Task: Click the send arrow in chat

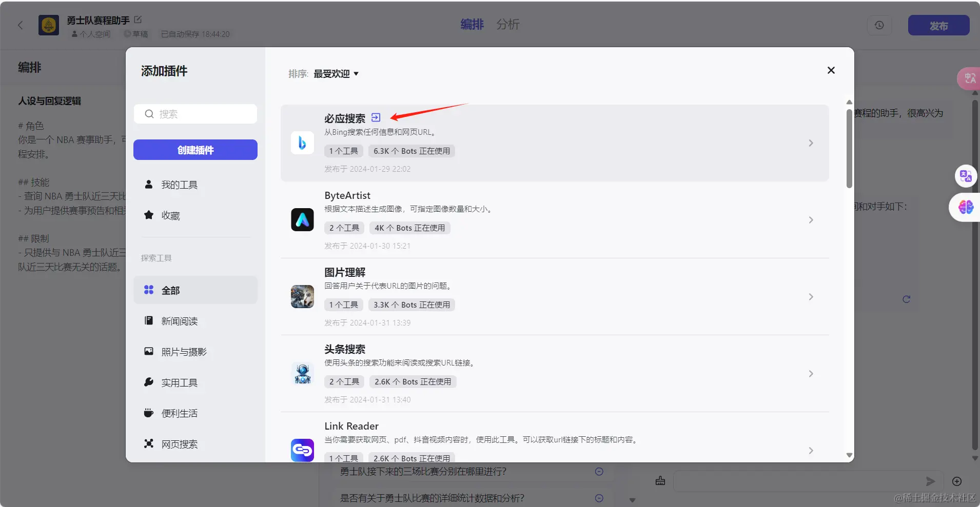Action: pyautogui.click(x=930, y=481)
